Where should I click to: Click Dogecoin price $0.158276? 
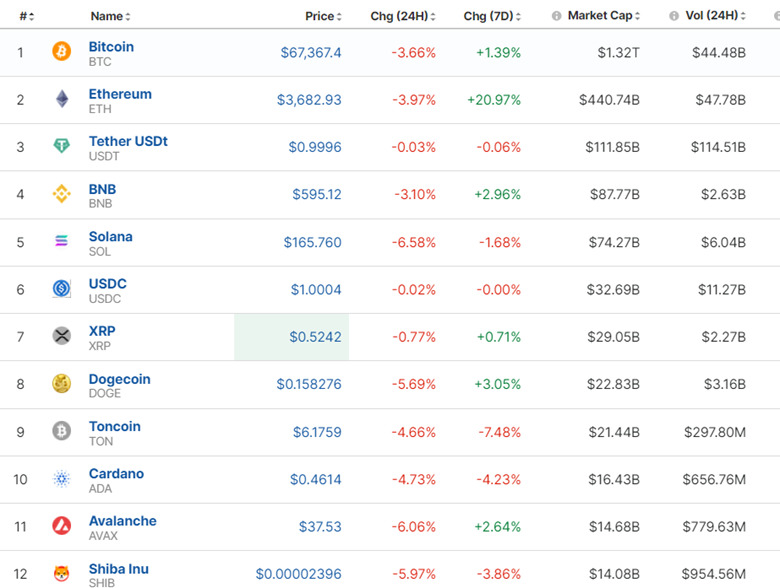point(309,384)
